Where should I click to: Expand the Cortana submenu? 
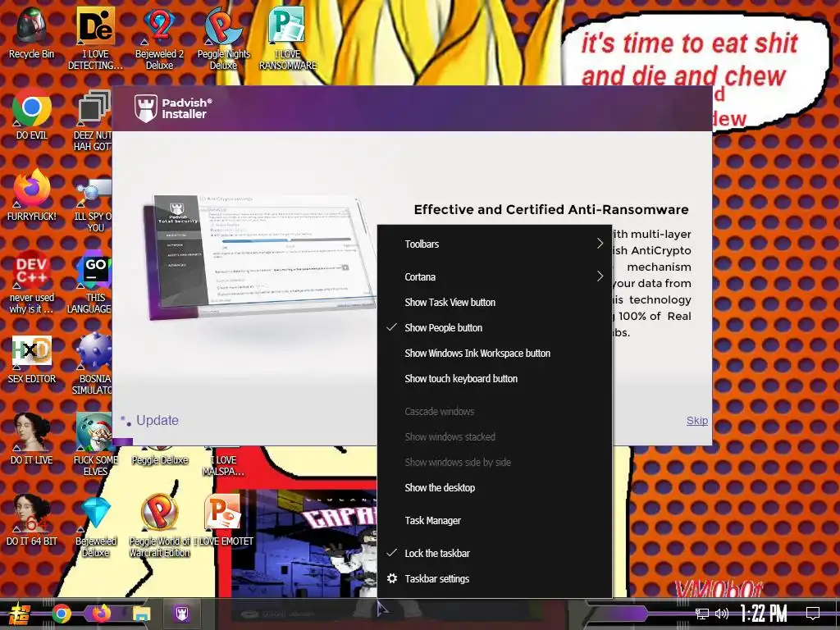click(x=495, y=276)
